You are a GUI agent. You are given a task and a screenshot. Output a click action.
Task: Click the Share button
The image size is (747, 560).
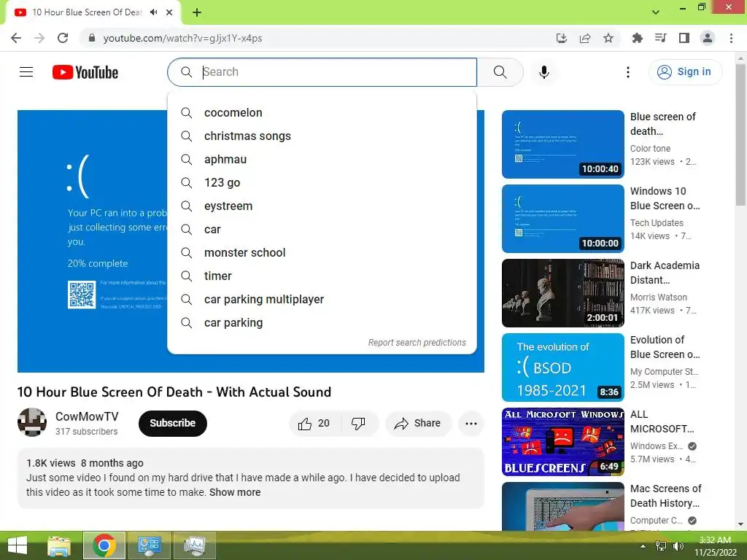[418, 424]
